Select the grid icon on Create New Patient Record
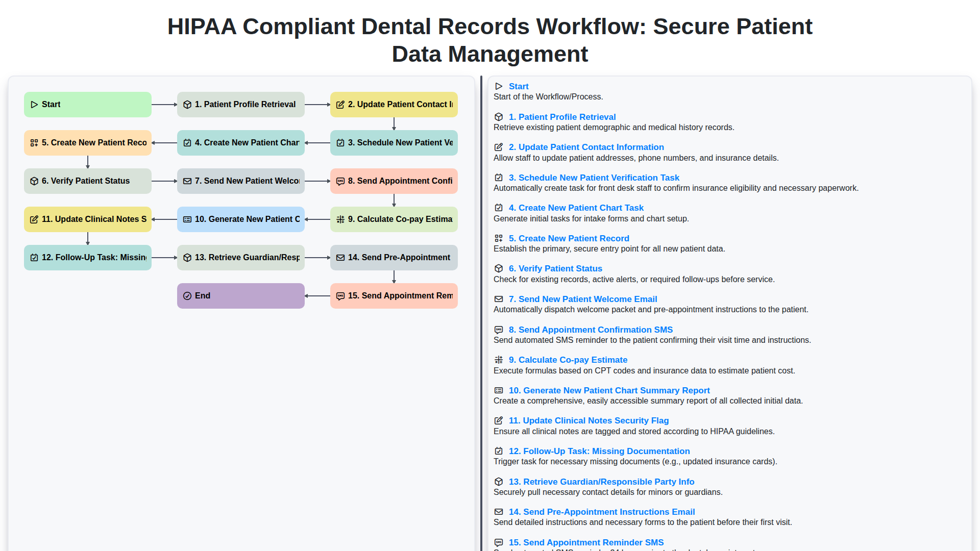The height and width of the screenshot is (551, 980). click(35, 142)
